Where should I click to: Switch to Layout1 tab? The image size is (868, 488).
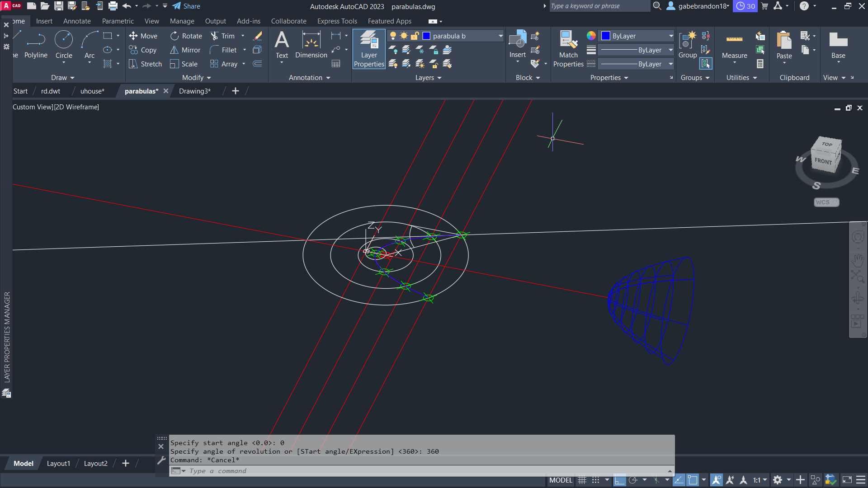pyautogui.click(x=58, y=464)
